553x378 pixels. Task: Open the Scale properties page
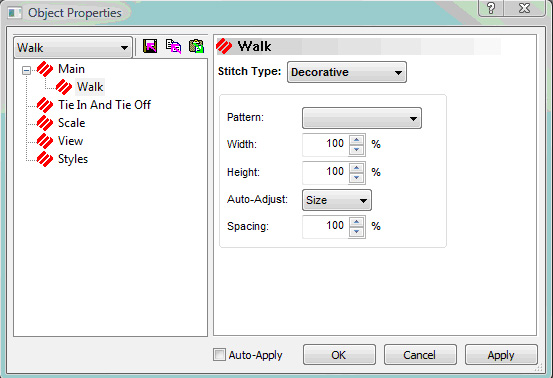pyautogui.click(x=72, y=123)
